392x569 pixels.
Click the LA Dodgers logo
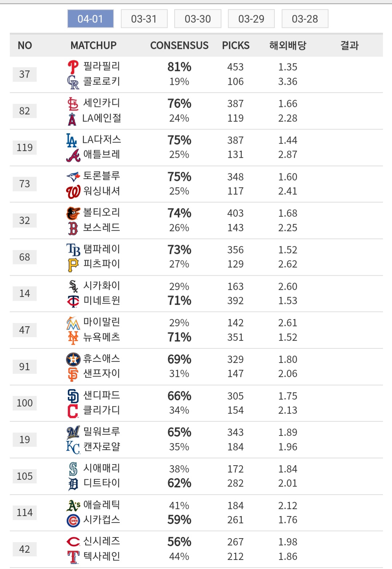[72, 140]
